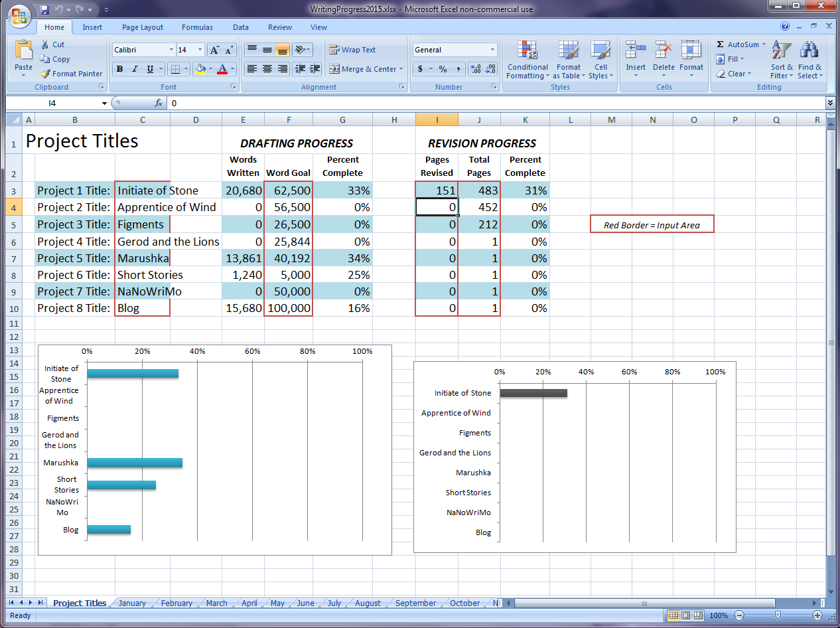Apply percent style to cell

443,69
